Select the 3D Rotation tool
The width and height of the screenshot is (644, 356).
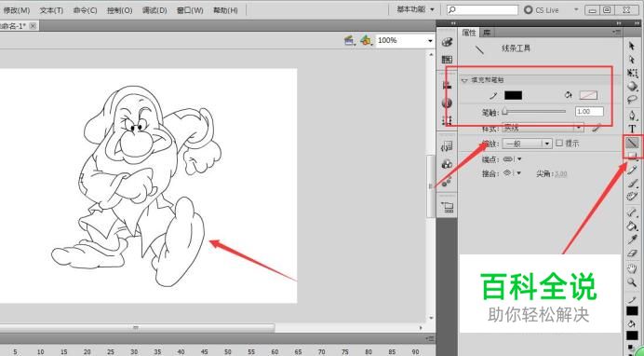click(x=632, y=86)
